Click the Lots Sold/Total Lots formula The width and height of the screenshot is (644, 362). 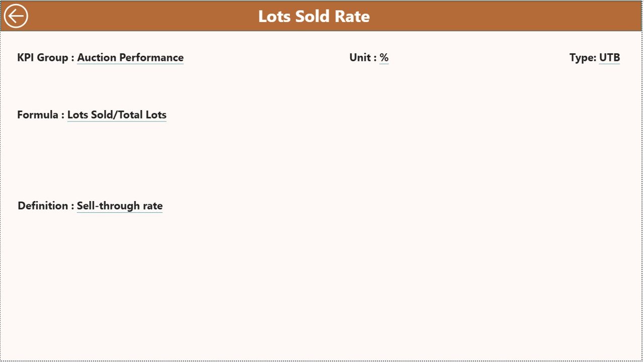coord(117,115)
